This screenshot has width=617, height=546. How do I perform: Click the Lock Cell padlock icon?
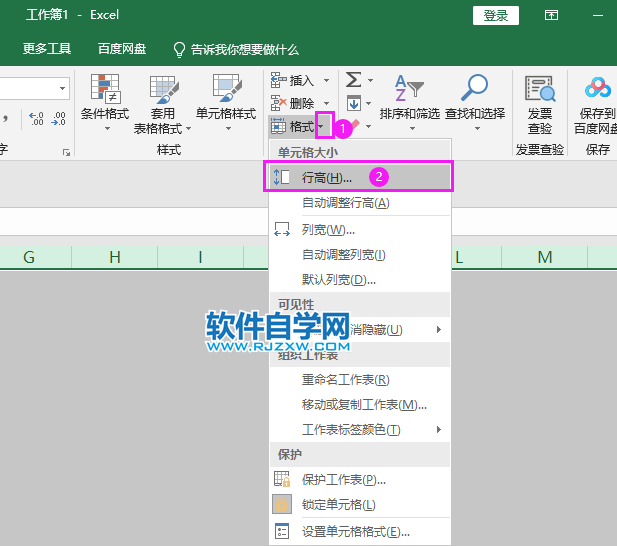[282, 504]
